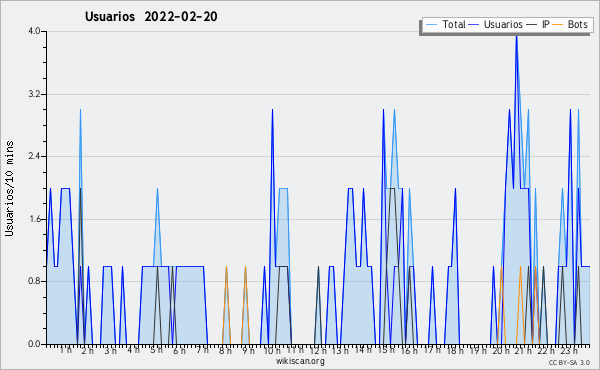
Task: Click the 12 h x-axis label
Action: point(318,351)
